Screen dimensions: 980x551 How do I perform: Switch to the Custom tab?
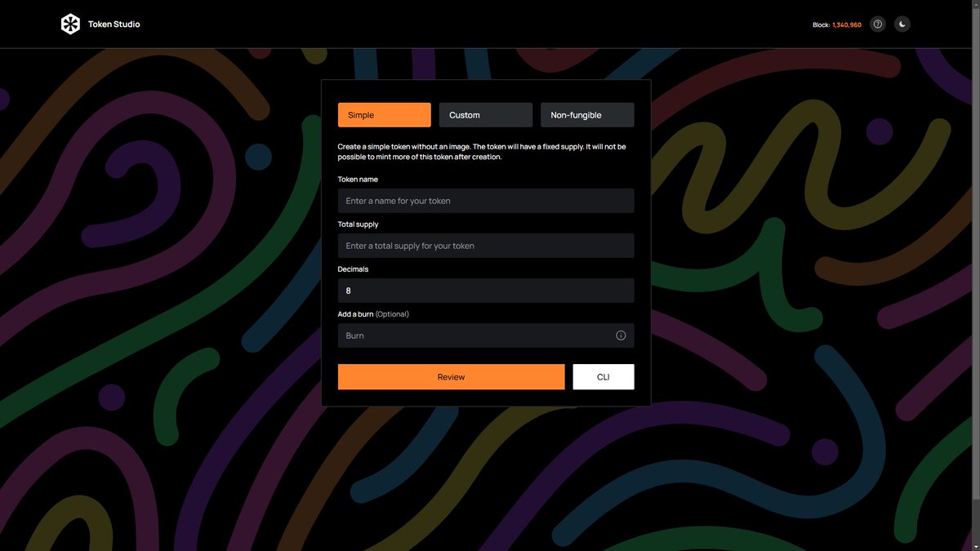click(x=486, y=115)
